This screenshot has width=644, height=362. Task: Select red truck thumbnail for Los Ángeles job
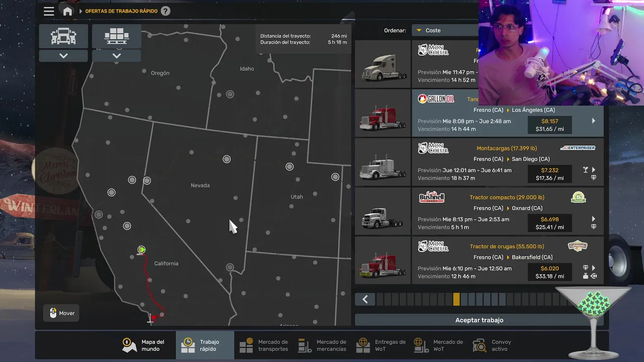tap(383, 113)
